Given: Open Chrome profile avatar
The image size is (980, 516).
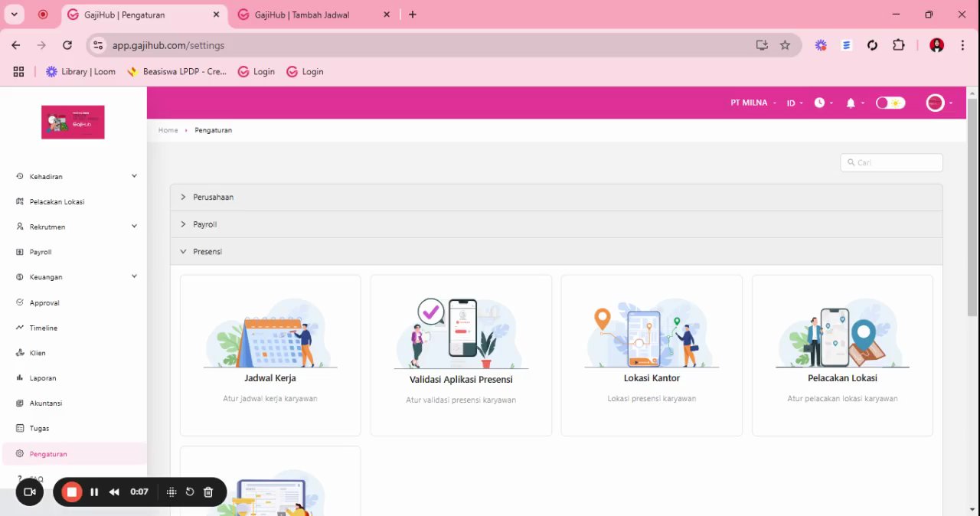Looking at the screenshot, I should click(936, 45).
